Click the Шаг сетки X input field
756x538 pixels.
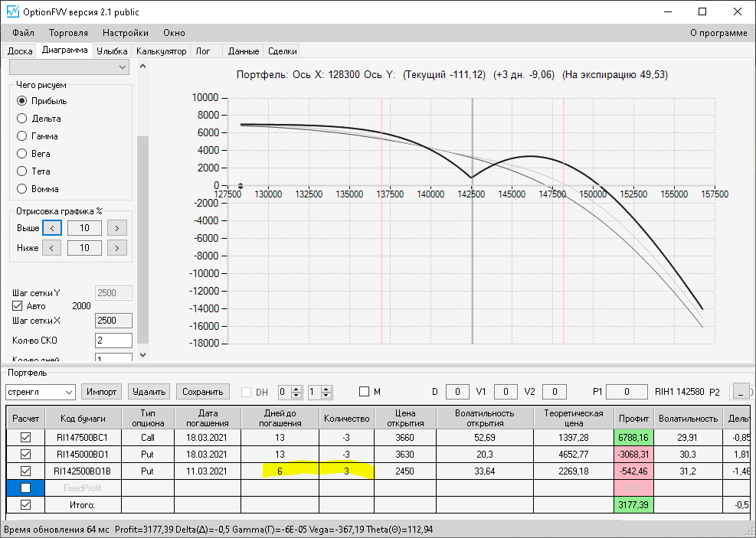pyautogui.click(x=114, y=321)
